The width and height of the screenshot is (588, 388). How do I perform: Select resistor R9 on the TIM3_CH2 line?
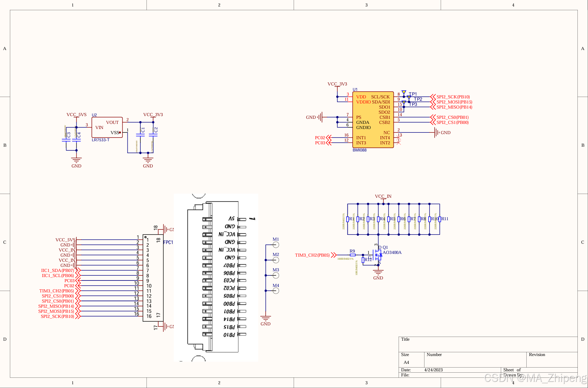tap(353, 255)
